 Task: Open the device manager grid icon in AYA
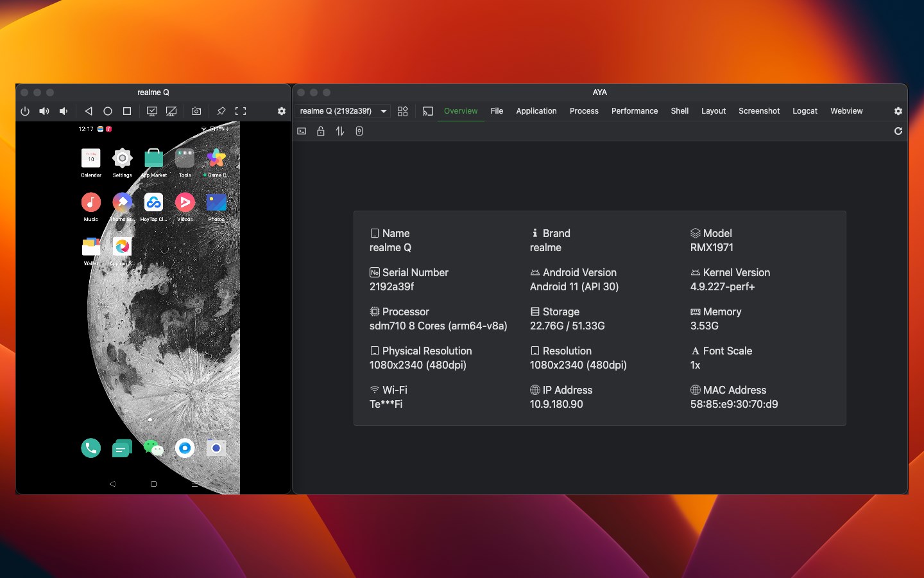402,111
